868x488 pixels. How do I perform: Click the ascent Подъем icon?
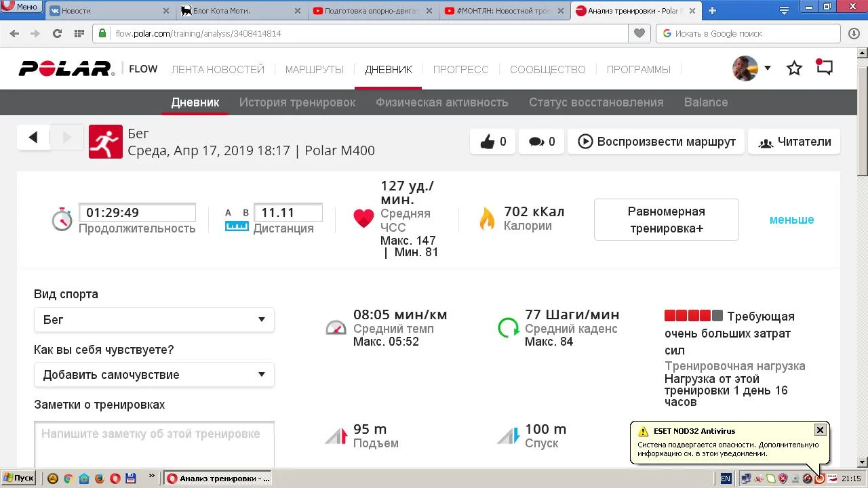pyautogui.click(x=336, y=435)
